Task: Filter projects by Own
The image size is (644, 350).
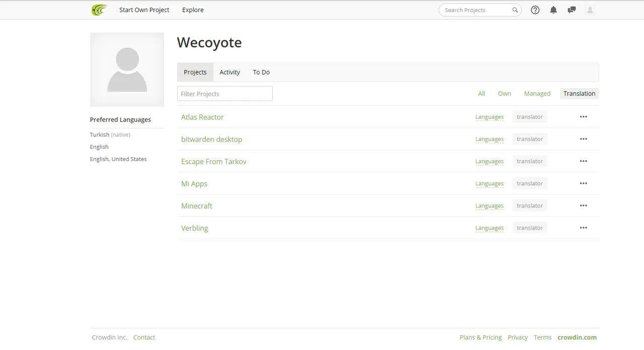Action: 505,93
